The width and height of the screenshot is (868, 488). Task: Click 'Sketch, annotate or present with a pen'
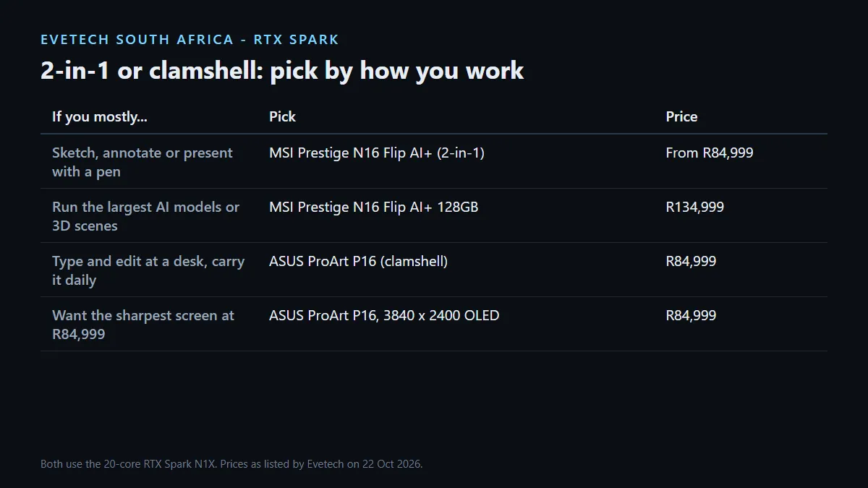pyautogui.click(x=142, y=162)
